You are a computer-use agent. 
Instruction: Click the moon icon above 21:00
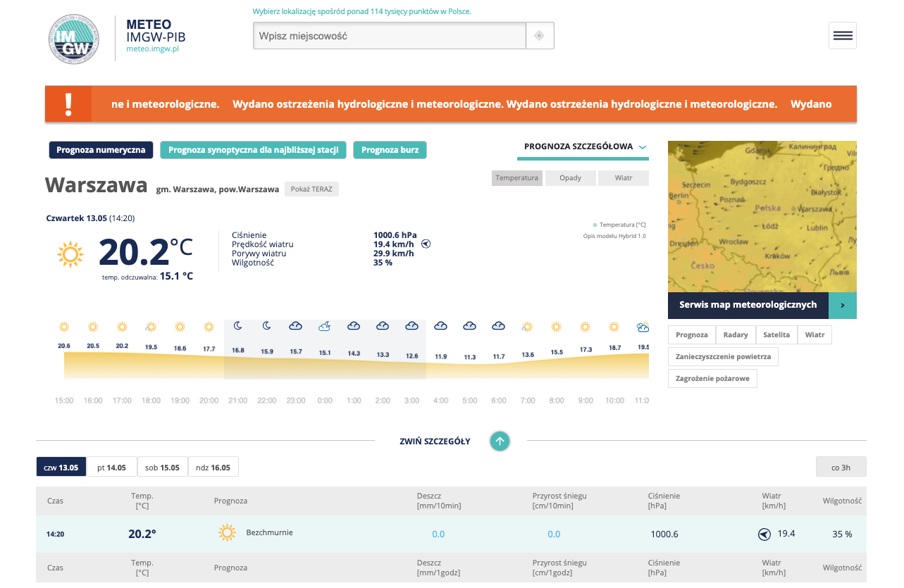pyautogui.click(x=238, y=325)
